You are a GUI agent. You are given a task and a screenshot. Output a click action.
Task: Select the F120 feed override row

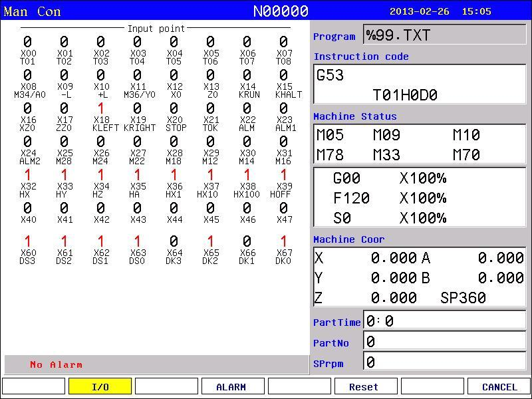click(390, 198)
